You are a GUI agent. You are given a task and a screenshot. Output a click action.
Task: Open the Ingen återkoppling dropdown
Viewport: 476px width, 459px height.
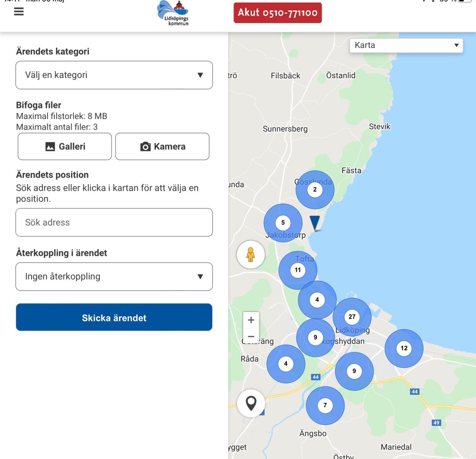[x=114, y=276]
